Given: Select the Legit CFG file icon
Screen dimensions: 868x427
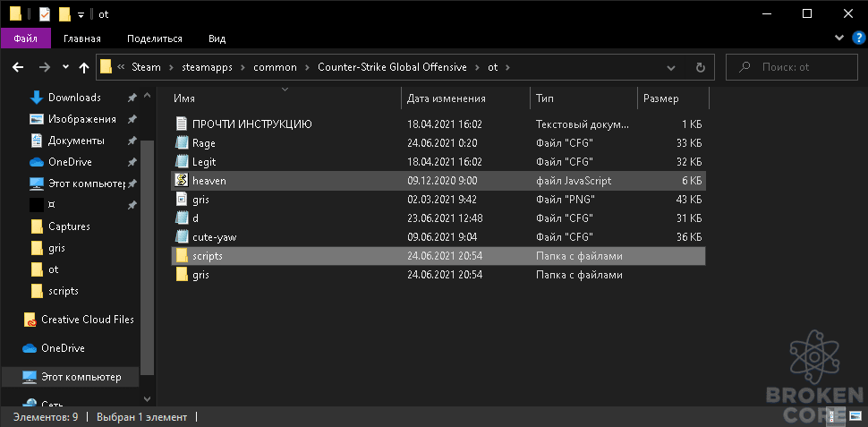Looking at the screenshot, I should coord(182,162).
